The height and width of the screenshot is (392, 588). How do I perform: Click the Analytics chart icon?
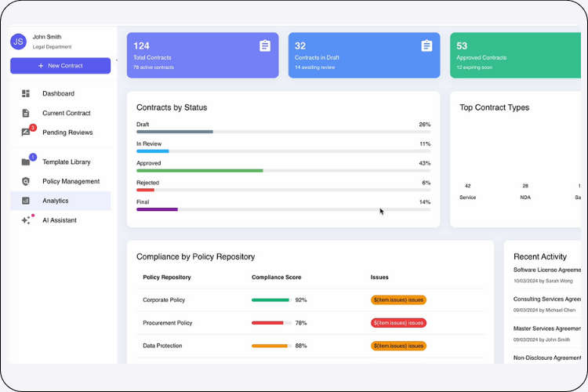pyautogui.click(x=26, y=201)
